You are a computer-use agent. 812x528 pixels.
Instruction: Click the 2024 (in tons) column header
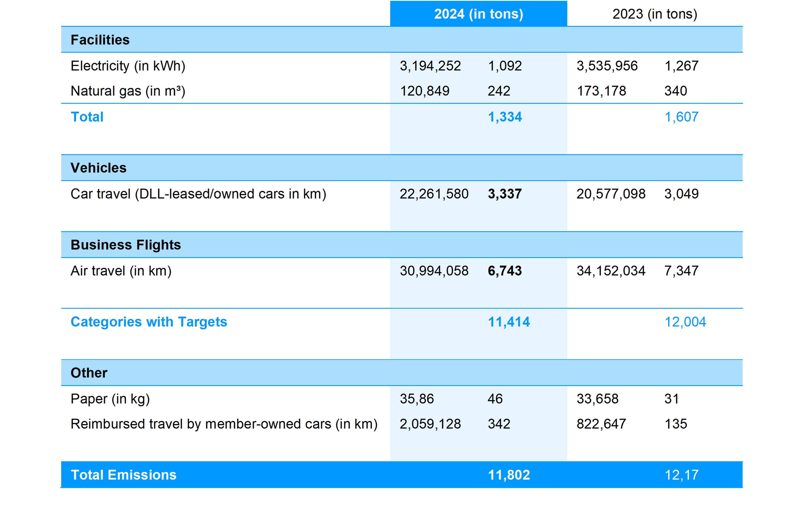[478, 14]
